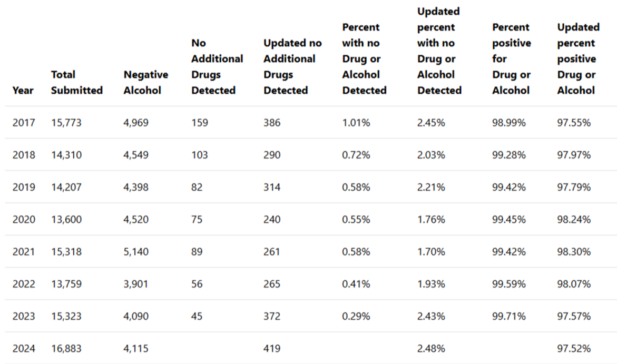617x364 pixels.
Task: Select the 2017 year cell
Action: pyautogui.click(x=24, y=123)
